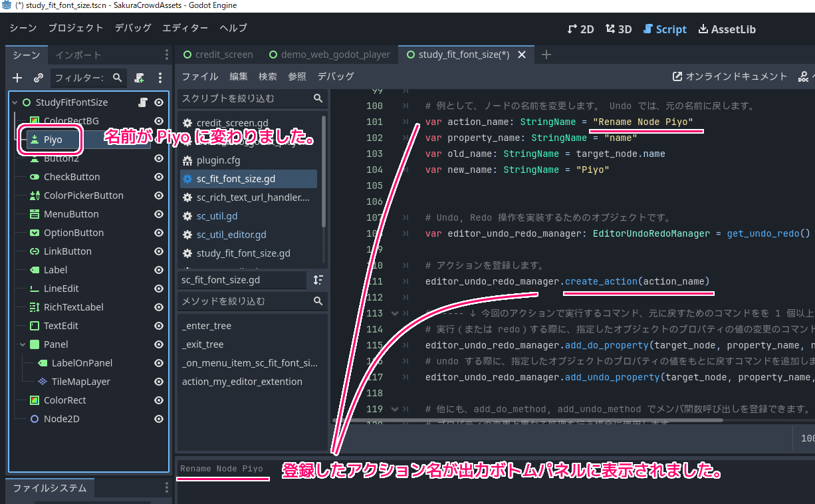Hide the TextEdit node

pyautogui.click(x=159, y=326)
